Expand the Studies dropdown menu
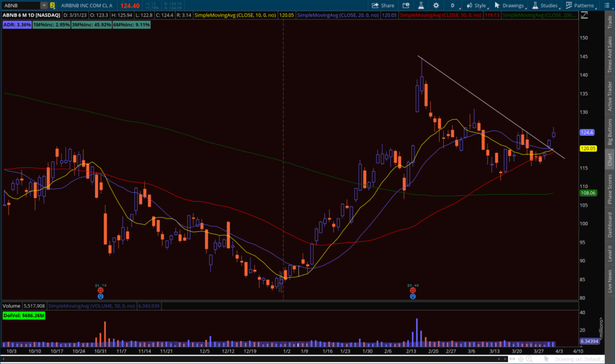This screenshot has width=615, height=364. tap(559, 7)
